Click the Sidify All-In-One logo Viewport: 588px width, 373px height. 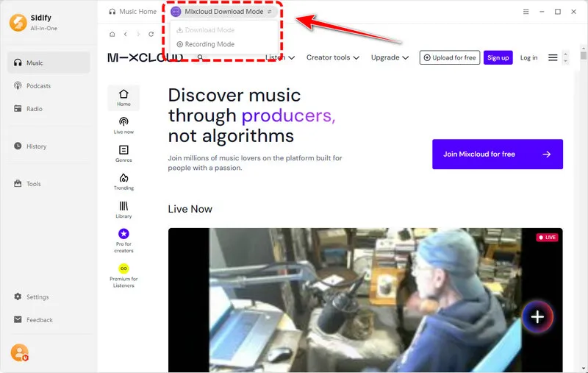click(33, 23)
